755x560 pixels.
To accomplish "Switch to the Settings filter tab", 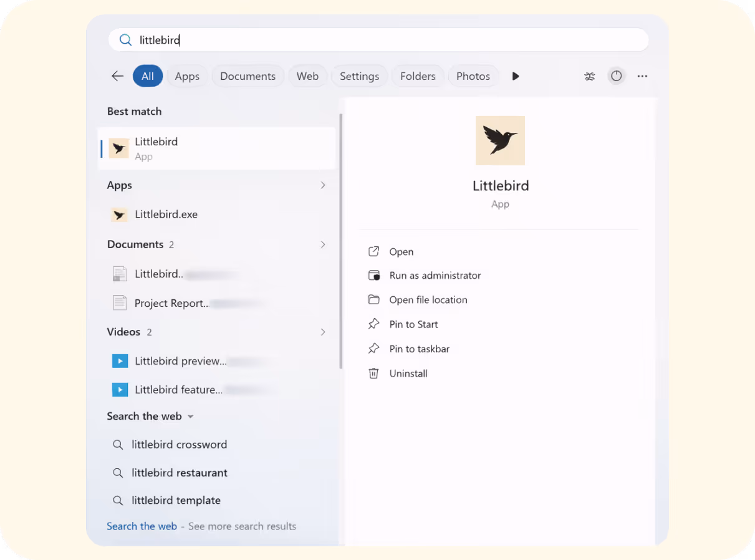I will (359, 75).
